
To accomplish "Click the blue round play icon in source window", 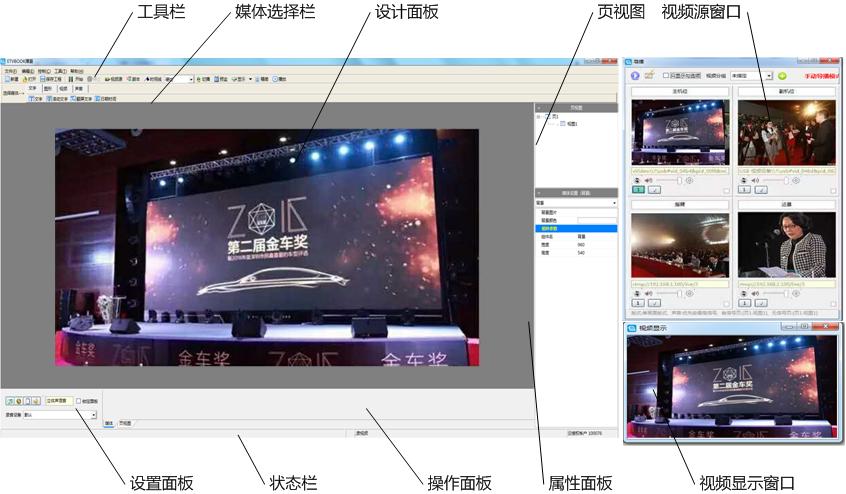I will (635, 76).
